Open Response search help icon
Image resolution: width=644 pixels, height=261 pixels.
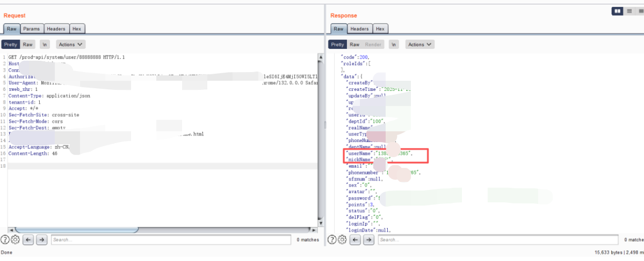(332, 239)
